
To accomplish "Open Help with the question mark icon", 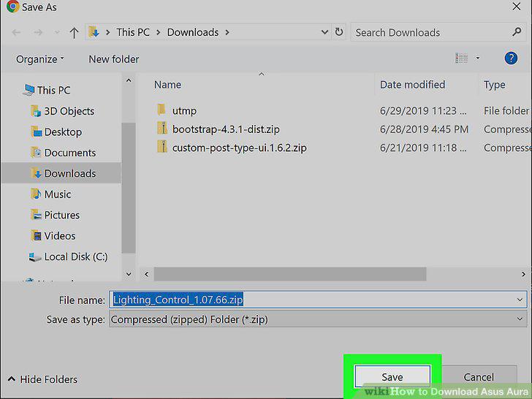I will (x=511, y=58).
